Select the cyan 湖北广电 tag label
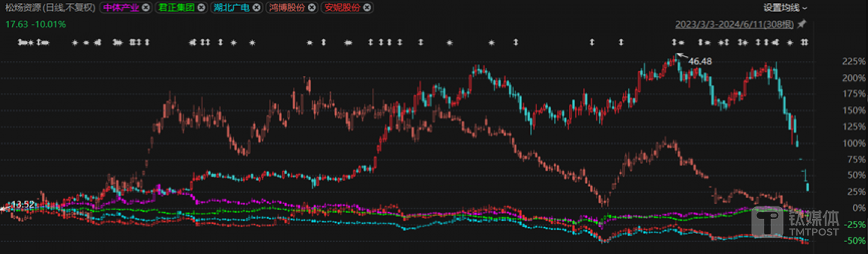 pyautogui.click(x=232, y=8)
